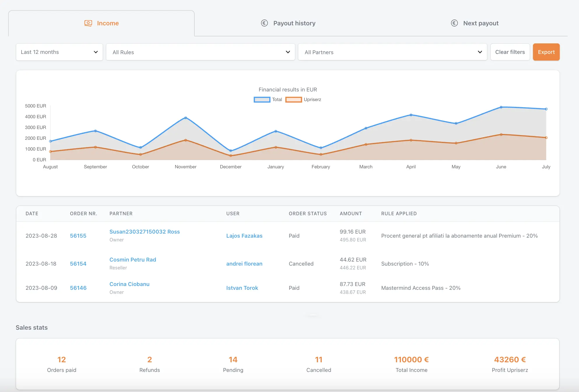Screen dimensions: 579x392
Task: Click the AMOUNT column header
Action: pyautogui.click(x=351, y=213)
